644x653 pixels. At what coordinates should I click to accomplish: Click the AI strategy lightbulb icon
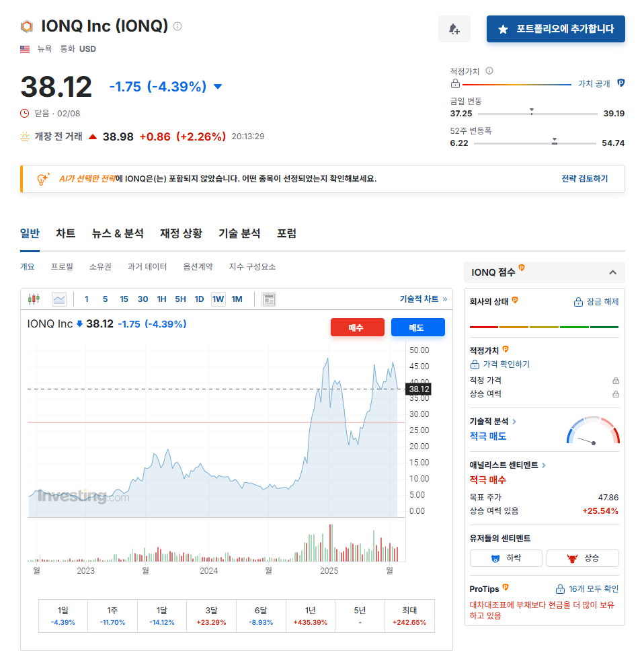click(43, 179)
